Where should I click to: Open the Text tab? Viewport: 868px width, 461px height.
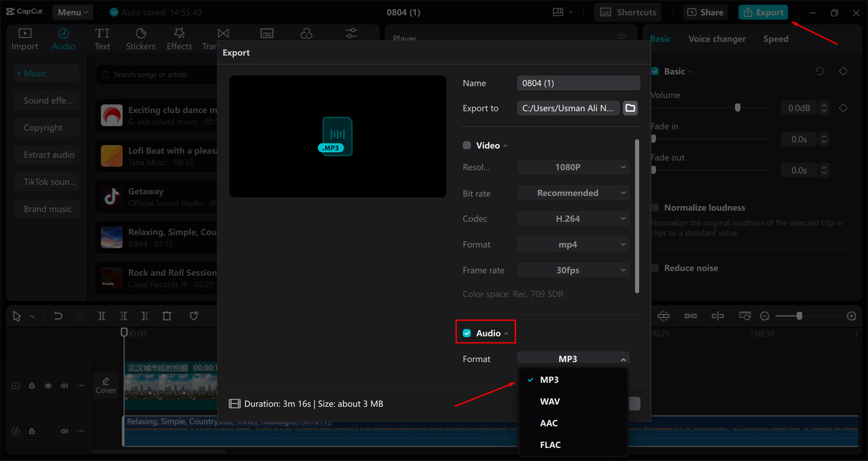point(102,39)
